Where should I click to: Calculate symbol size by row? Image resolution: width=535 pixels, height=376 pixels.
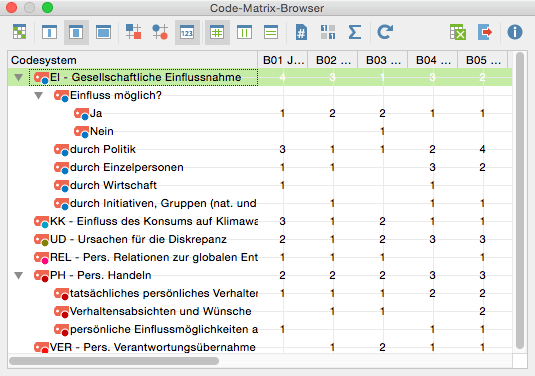pyautogui.click(x=271, y=32)
